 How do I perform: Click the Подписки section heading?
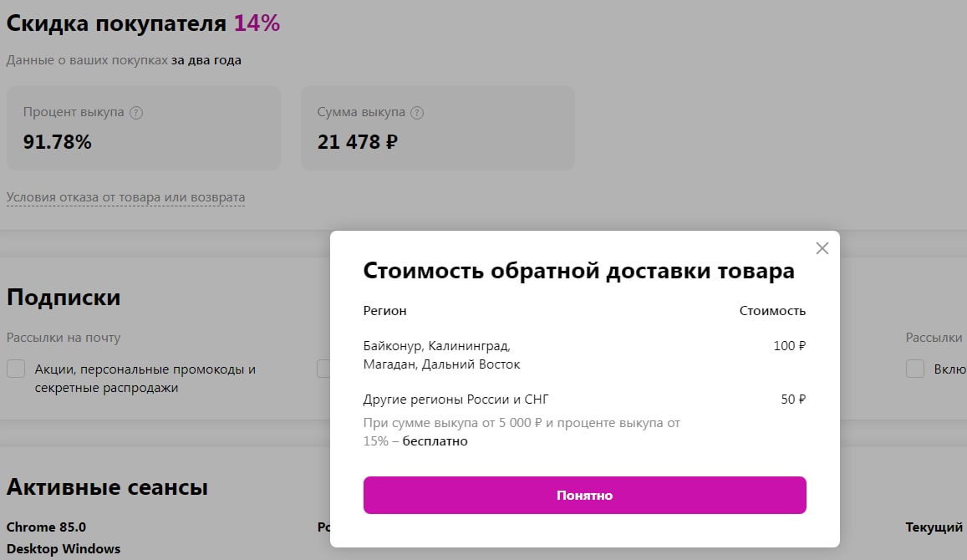point(64,298)
